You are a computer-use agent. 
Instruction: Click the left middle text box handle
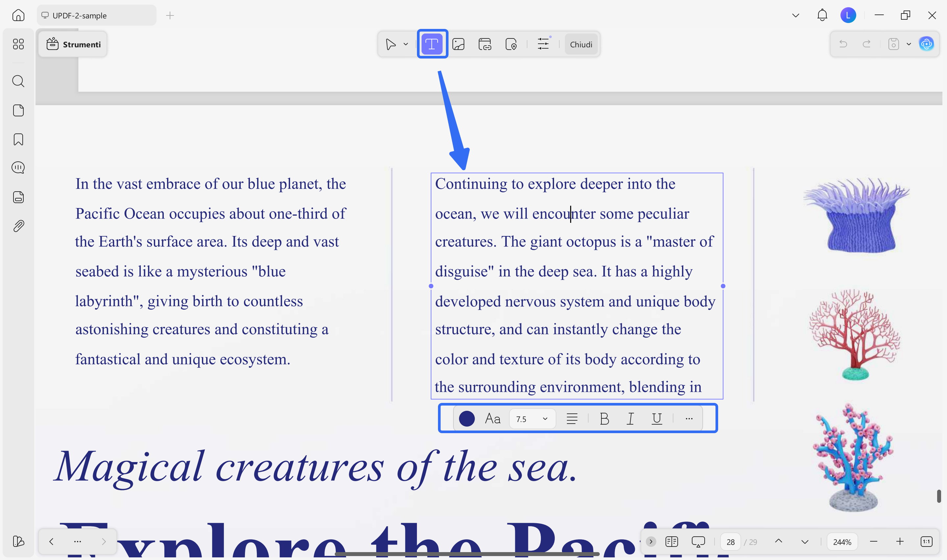click(431, 286)
